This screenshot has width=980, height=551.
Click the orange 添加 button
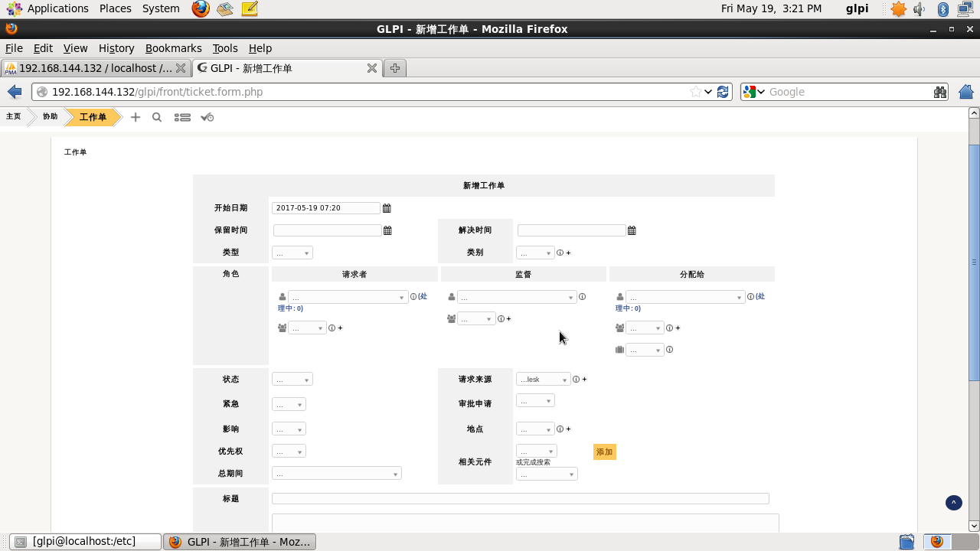coord(604,452)
